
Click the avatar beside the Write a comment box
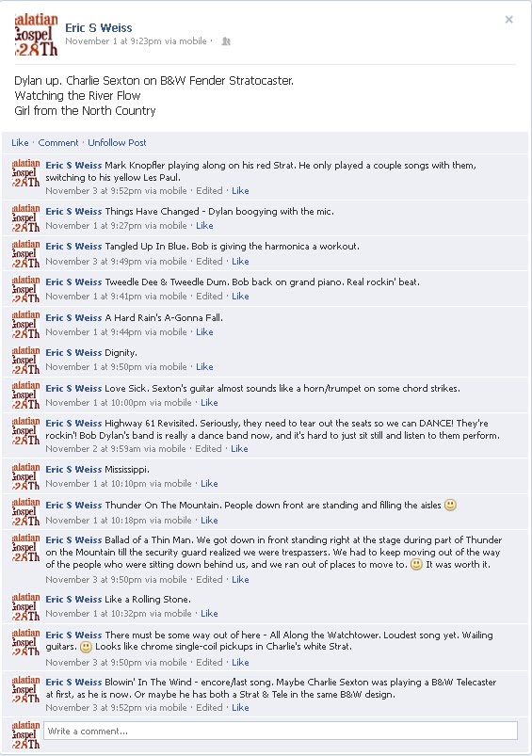(x=26, y=734)
